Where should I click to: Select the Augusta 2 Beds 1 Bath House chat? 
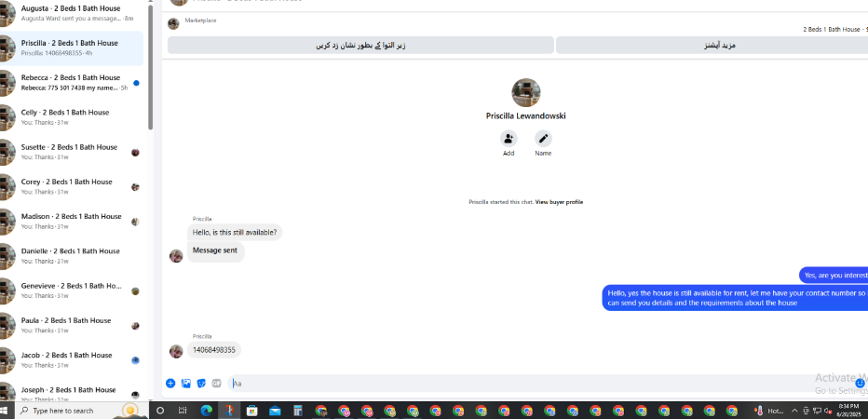point(72,14)
